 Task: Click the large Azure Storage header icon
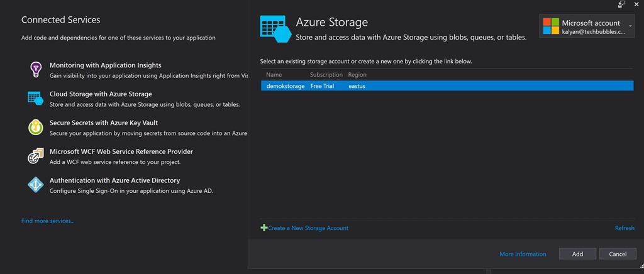click(x=275, y=29)
